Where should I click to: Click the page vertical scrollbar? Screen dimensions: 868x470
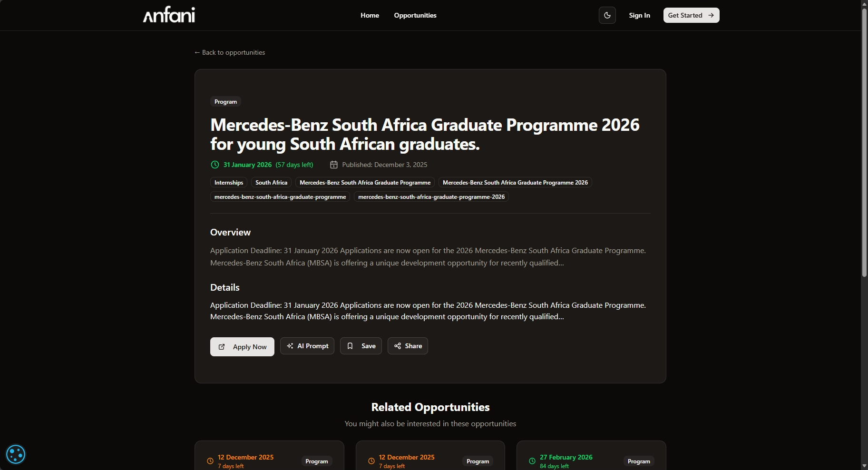(864, 143)
